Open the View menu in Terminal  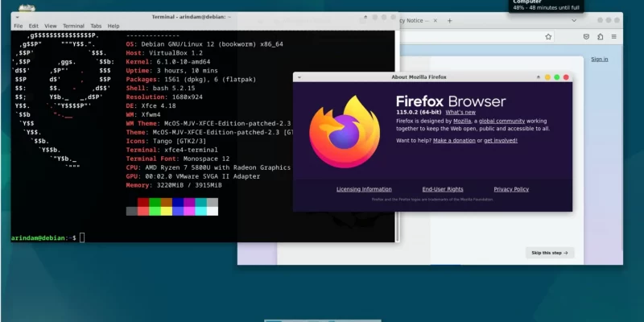point(51,26)
